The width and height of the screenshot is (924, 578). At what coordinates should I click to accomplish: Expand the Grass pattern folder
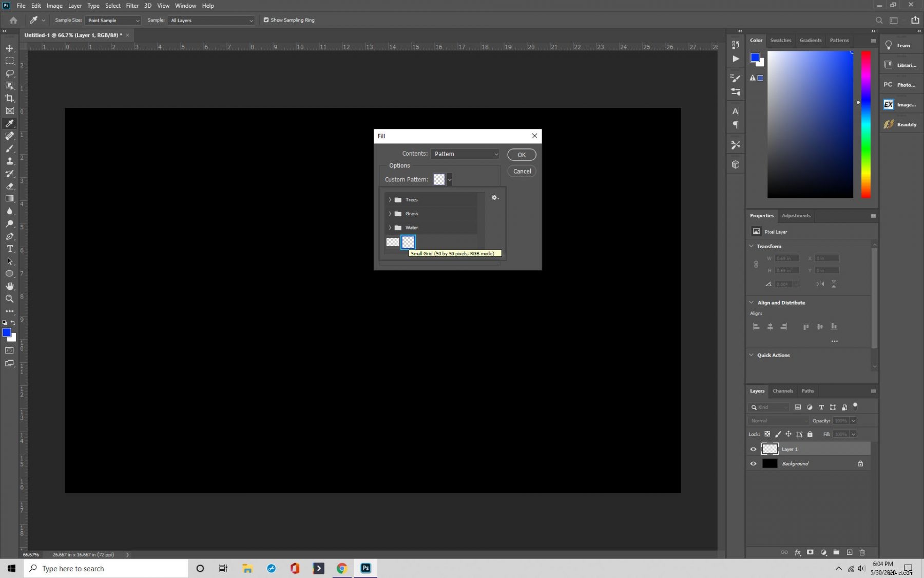click(x=391, y=214)
